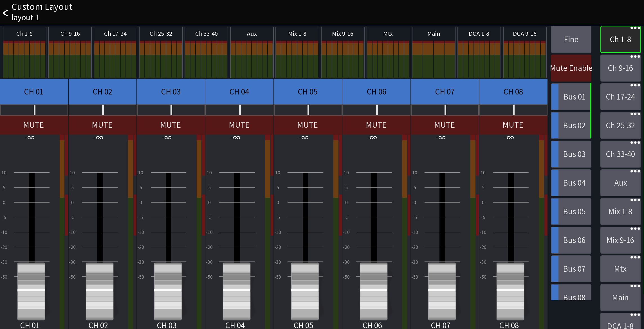The image size is (644, 329).
Task: Enable Fine adjustment mode
Action: tap(571, 39)
